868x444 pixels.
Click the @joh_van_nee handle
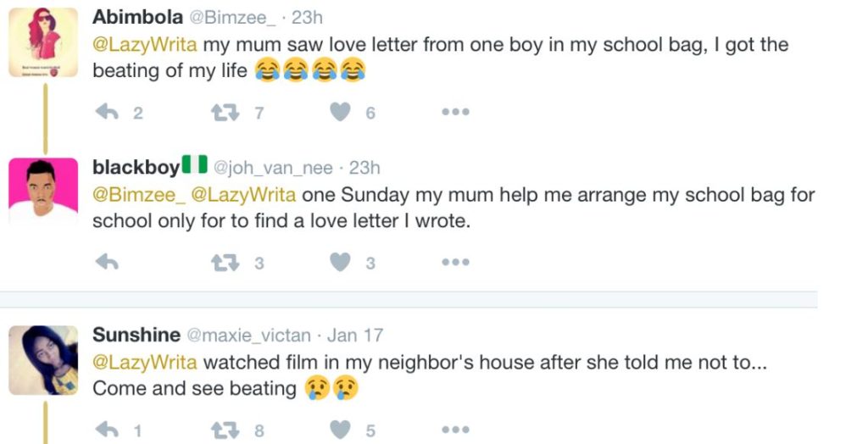[273, 168]
